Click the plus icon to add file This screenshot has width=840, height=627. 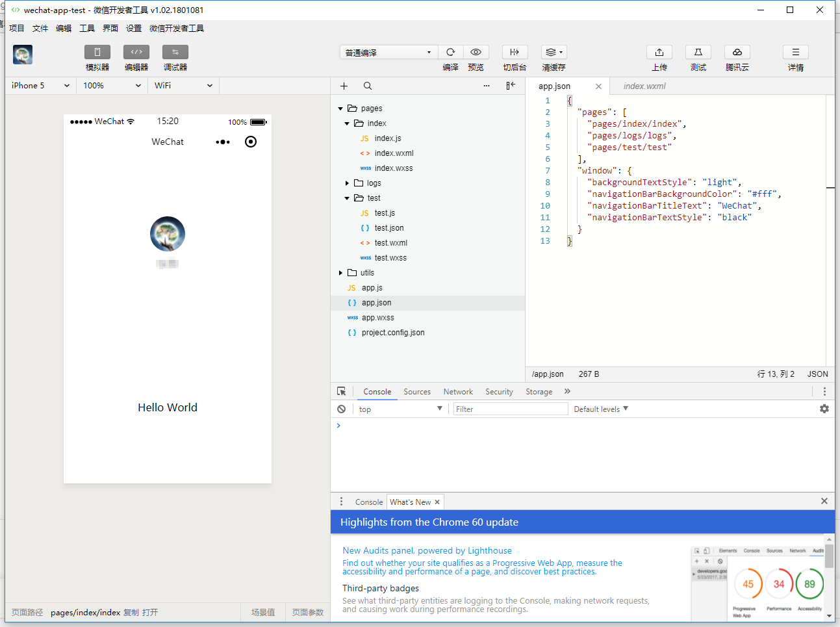tap(344, 86)
